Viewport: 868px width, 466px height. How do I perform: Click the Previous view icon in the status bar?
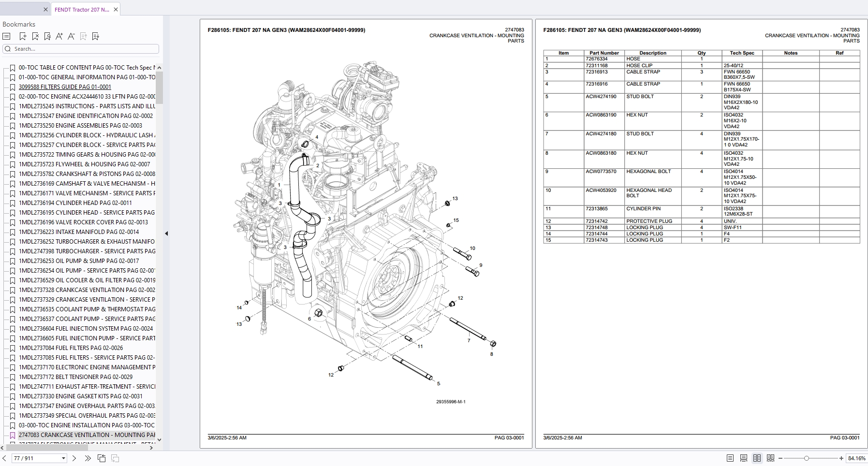pos(102,458)
